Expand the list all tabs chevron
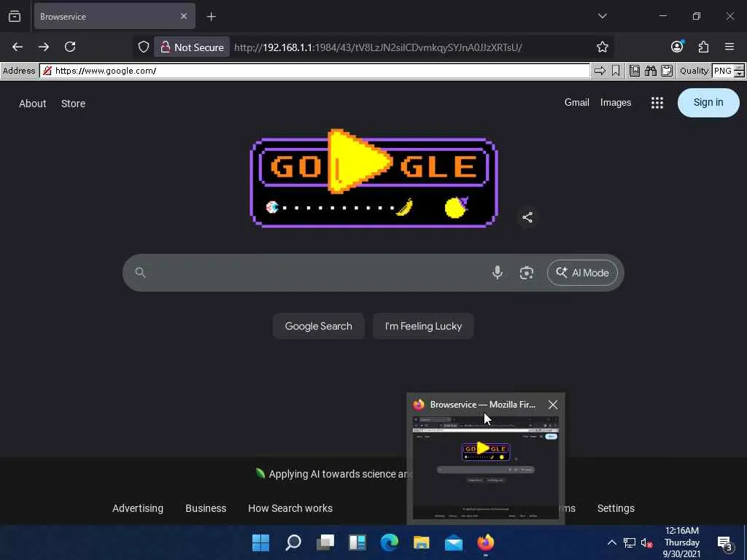The width and height of the screenshot is (747, 560). (602, 16)
